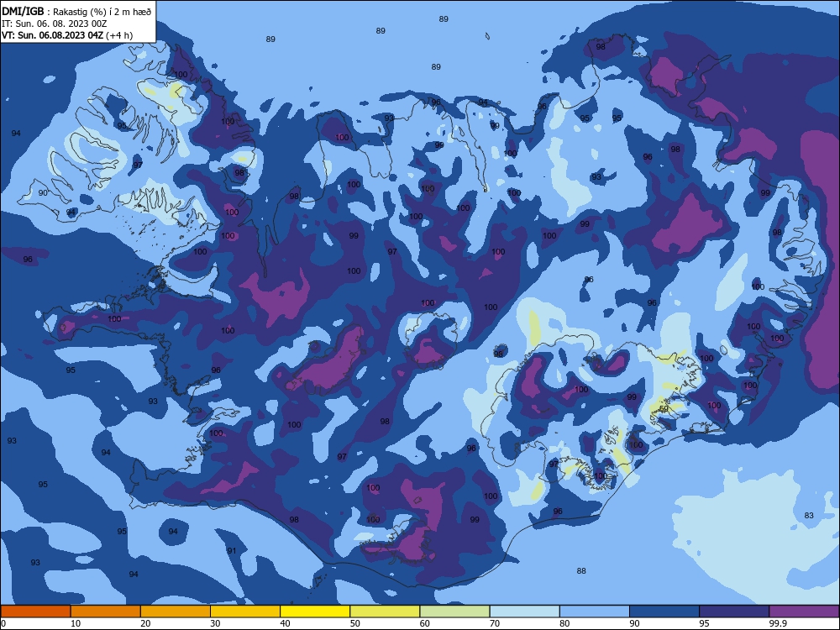Click the '91' humidity value on the map
The width and height of the screenshot is (840, 630).
coord(232,551)
